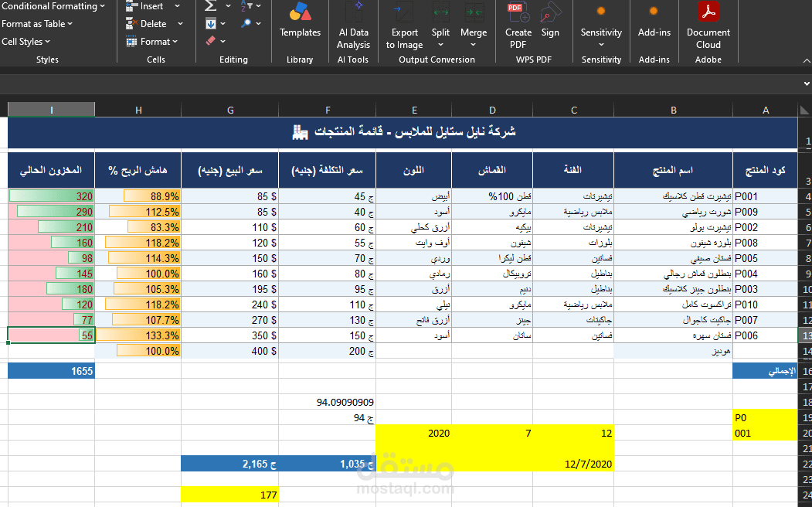The image size is (812, 507).
Task: Select the blue total cell 1,035
Action: [x=328, y=464]
